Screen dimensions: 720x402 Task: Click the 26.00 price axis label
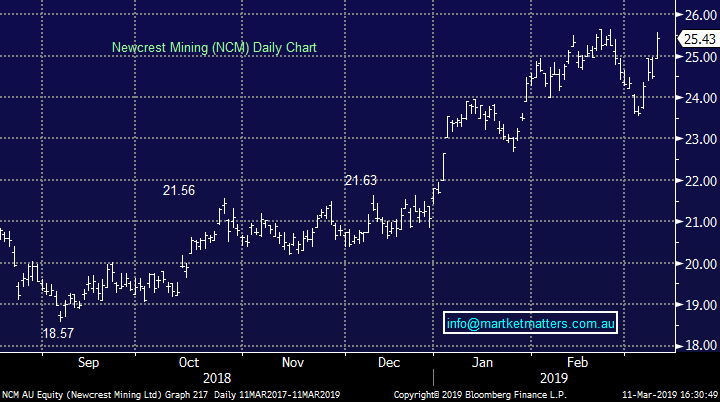[701, 15]
